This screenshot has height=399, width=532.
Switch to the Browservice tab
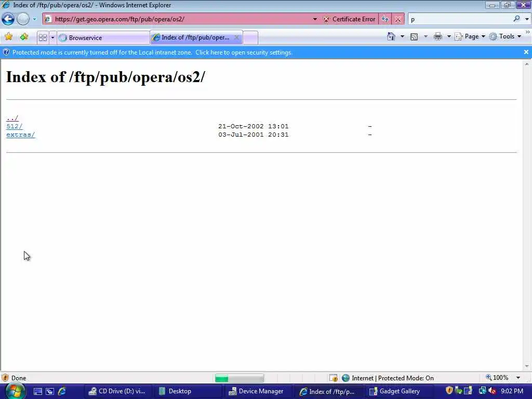[x=103, y=37]
